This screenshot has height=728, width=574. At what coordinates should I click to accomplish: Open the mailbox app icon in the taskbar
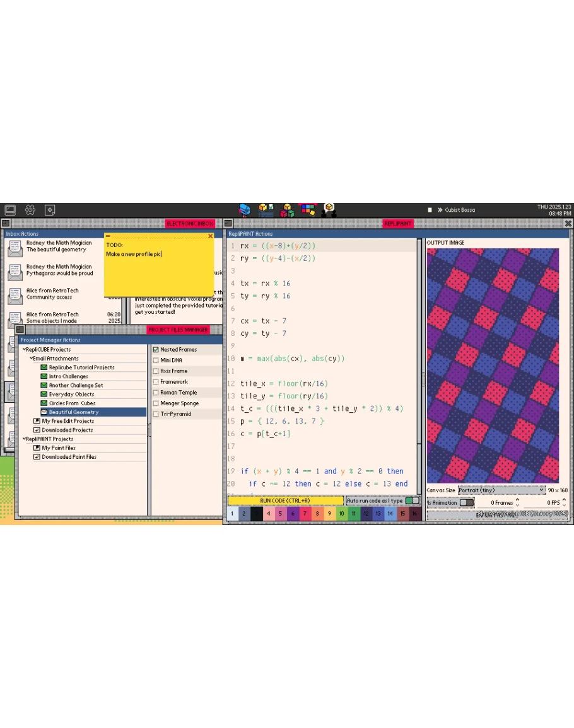(245, 210)
